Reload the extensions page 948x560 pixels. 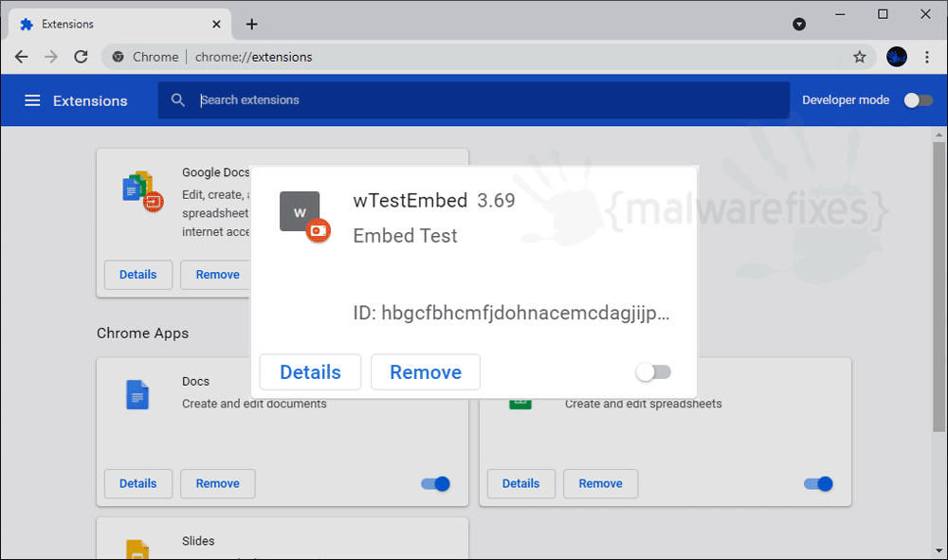pyautogui.click(x=81, y=57)
